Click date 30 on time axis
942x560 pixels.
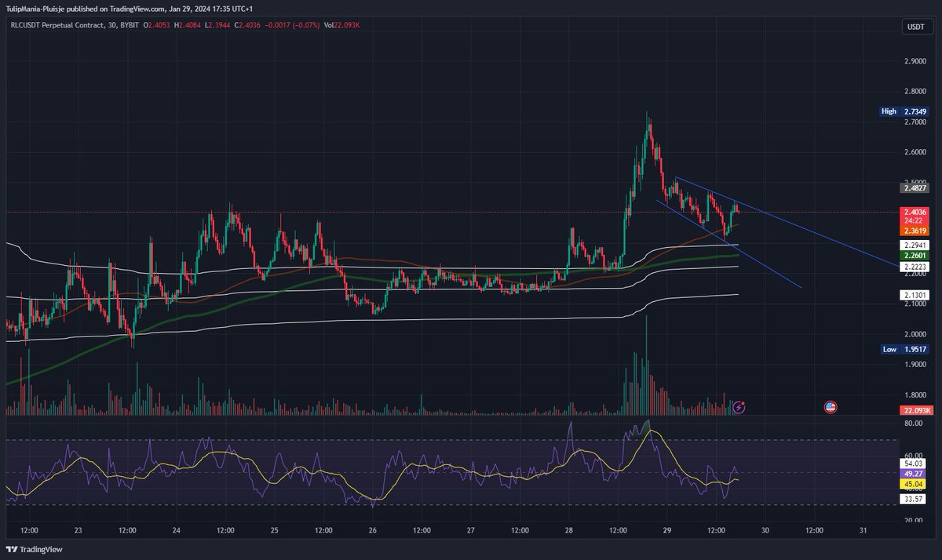click(x=765, y=531)
